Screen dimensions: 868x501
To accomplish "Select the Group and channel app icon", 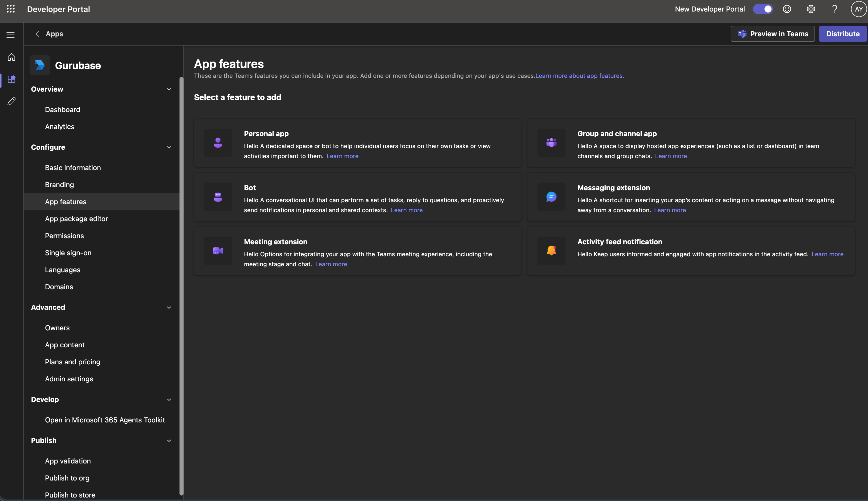I will click(551, 142).
